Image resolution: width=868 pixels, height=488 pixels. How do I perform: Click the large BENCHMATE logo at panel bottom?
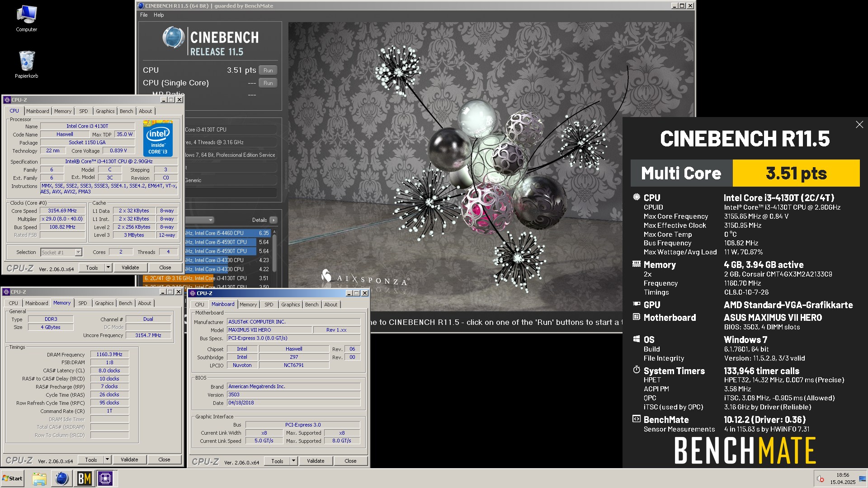pos(745,450)
